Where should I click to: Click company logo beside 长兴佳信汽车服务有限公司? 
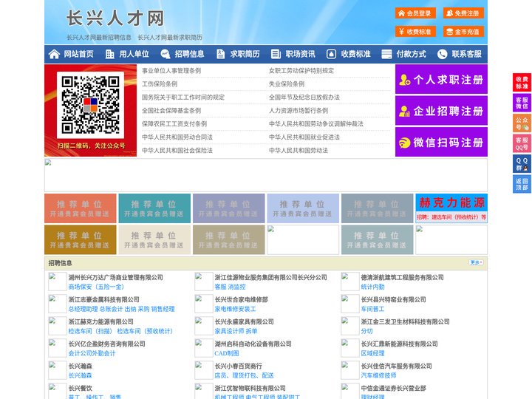[x=349, y=370]
